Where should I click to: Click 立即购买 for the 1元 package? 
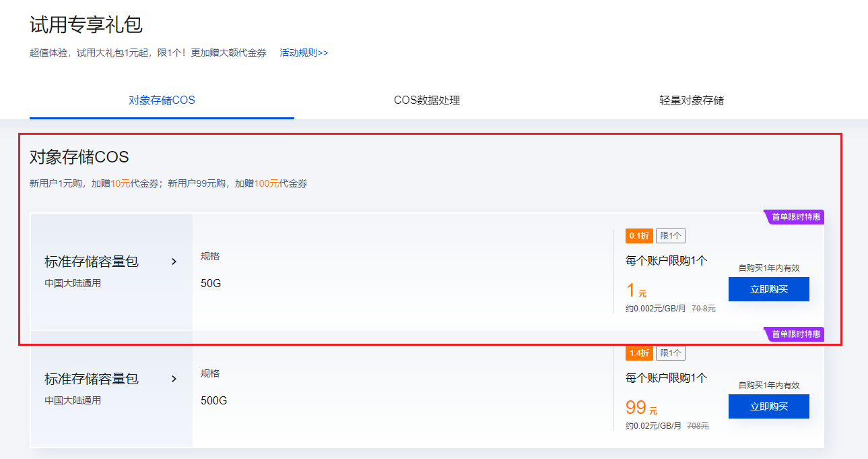pos(769,289)
